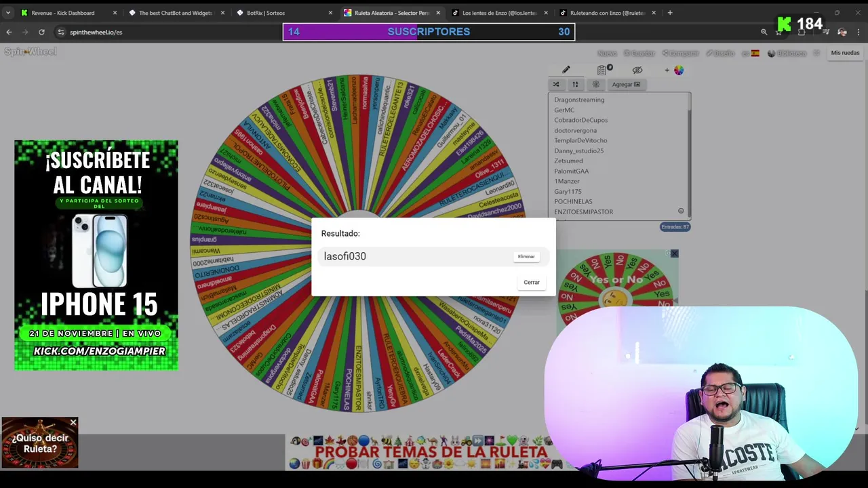
Task: Close the ¿Quiso decir Ruleta? popup
Action: tap(73, 423)
